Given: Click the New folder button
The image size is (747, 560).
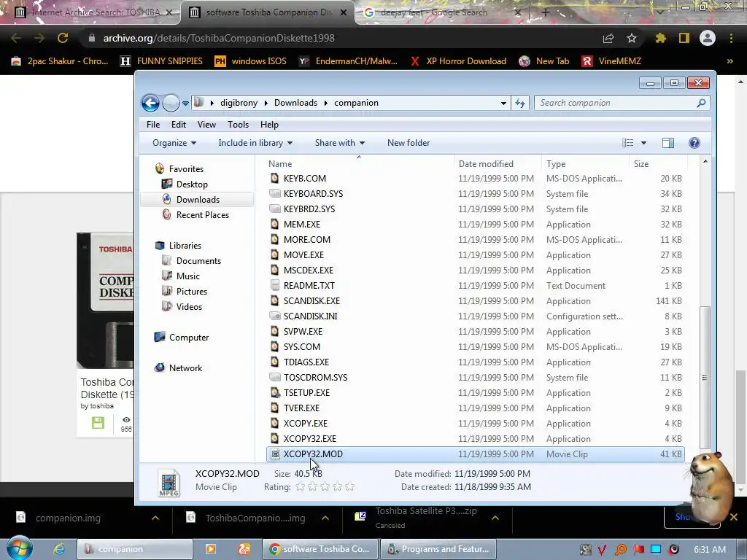Looking at the screenshot, I should 409,143.
